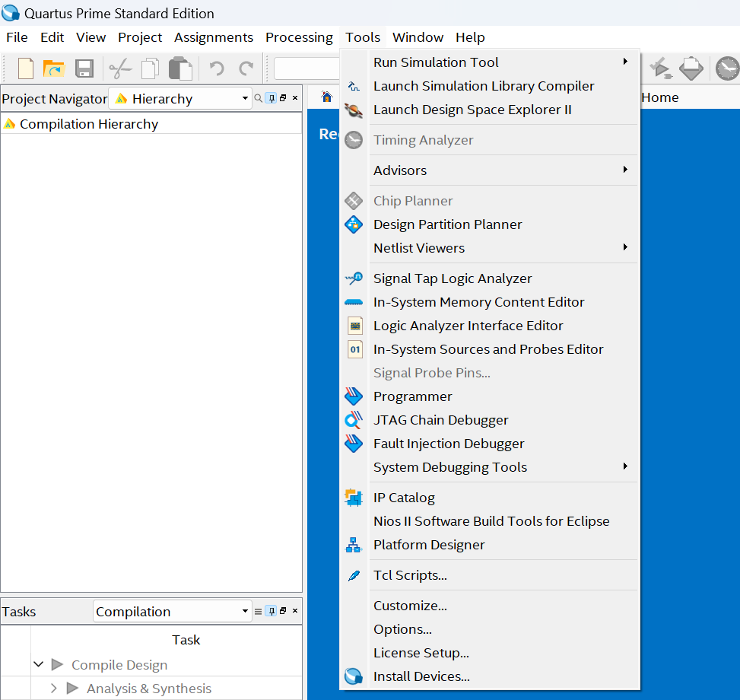This screenshot has width=740, height=700.
Task: Select Design Partition Planner menu item
Action: [490, 224]
